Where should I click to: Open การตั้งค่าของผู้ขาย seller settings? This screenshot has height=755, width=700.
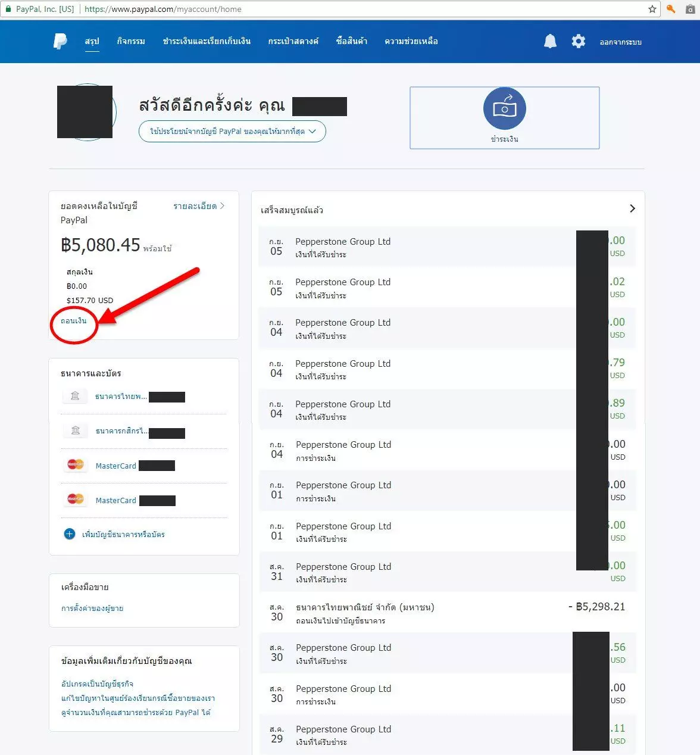click(92, 609)
